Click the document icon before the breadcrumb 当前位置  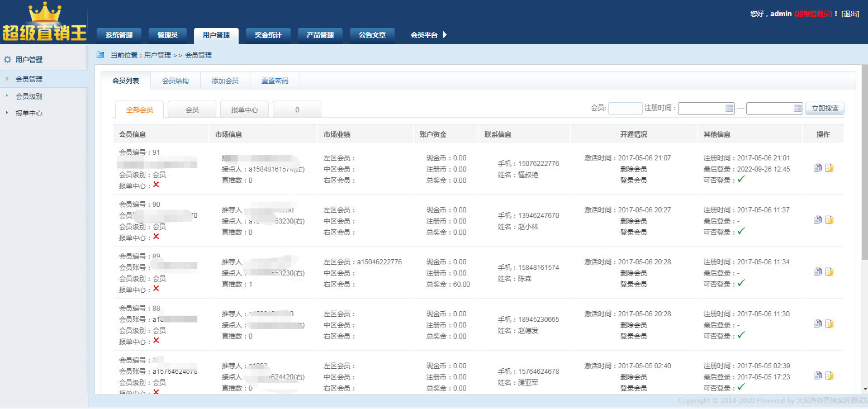tap(100, 55)
